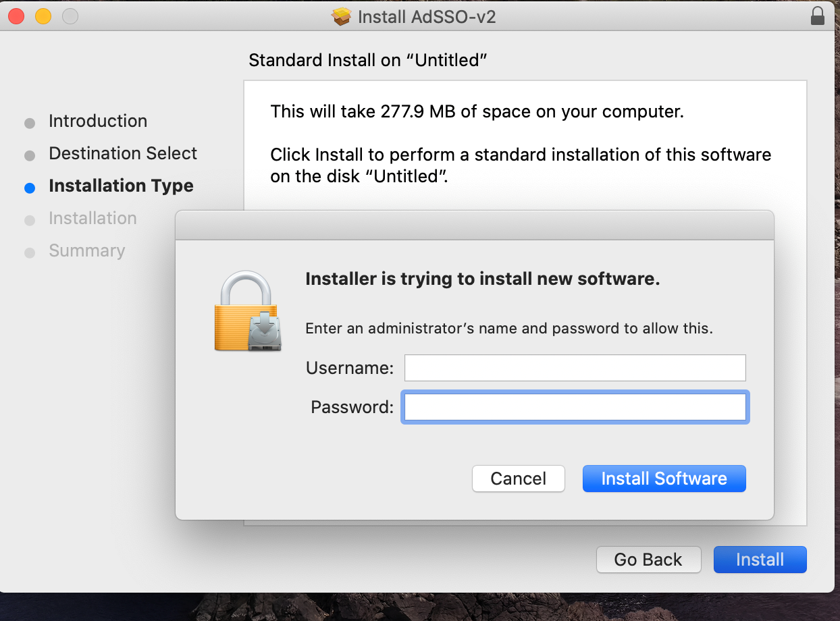Click Go Back in the installer

coord(648,560)
